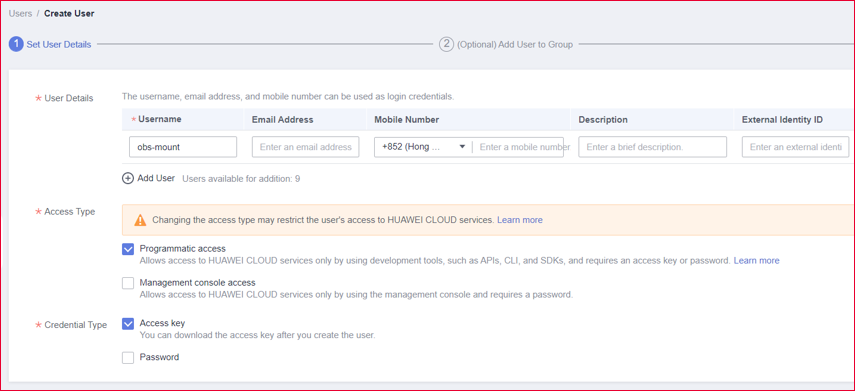Click step 1 circle Set User Details

point(16,44)
